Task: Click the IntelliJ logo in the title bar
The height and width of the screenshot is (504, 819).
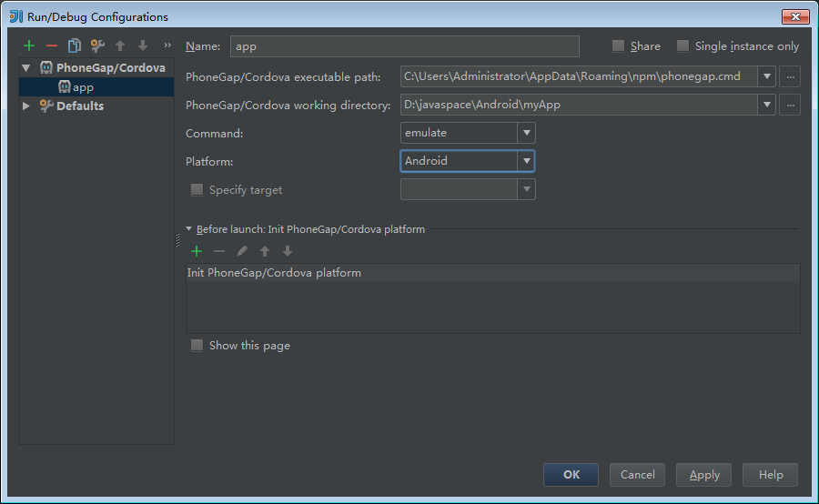Action: [16, 16]
